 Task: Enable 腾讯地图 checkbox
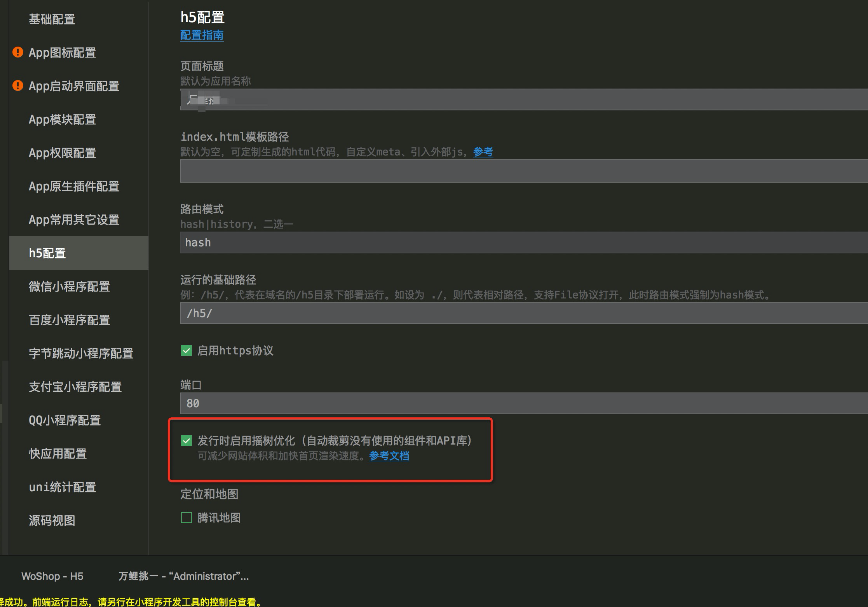[186, 518]
